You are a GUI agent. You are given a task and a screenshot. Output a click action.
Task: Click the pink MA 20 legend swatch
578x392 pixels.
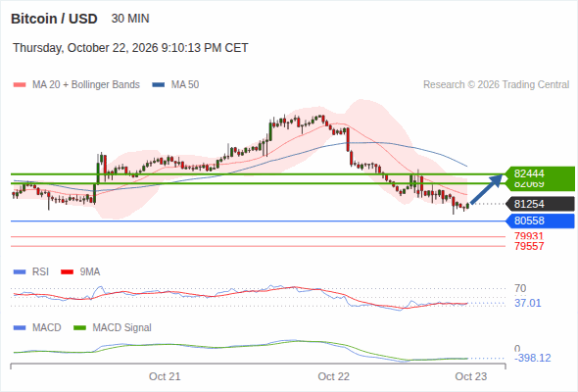(x=20, y=85)
